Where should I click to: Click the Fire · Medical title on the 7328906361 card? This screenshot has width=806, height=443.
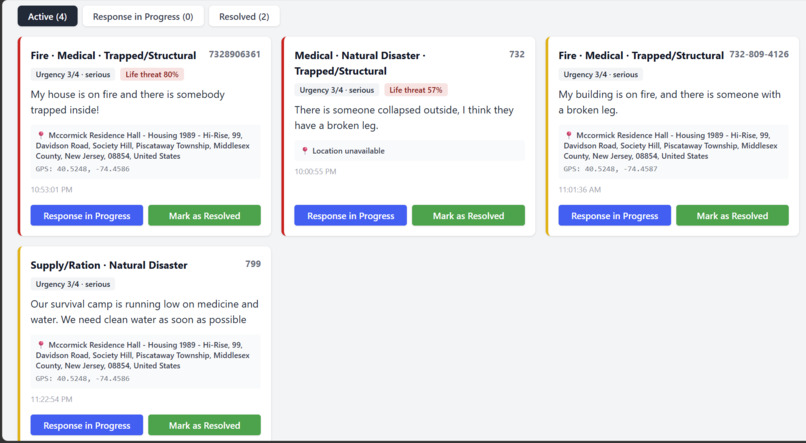tap(113, 56)
